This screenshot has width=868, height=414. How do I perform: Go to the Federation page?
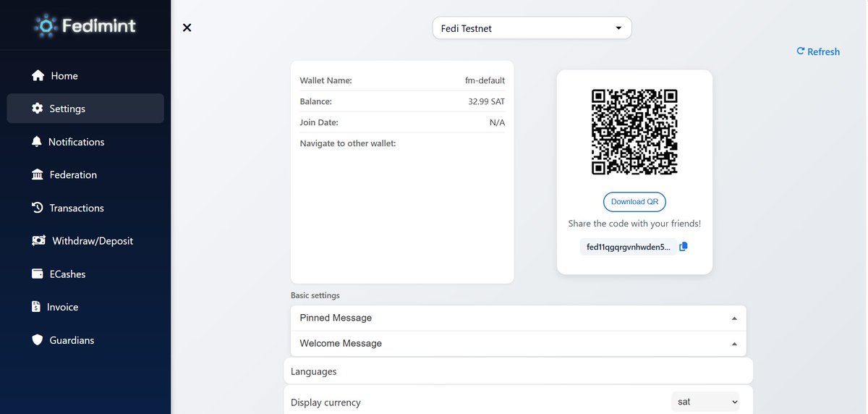click(85, 174)
